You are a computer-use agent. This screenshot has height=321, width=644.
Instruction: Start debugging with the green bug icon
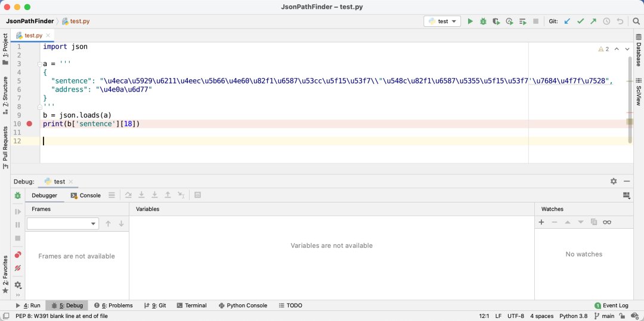pos(483,21)
